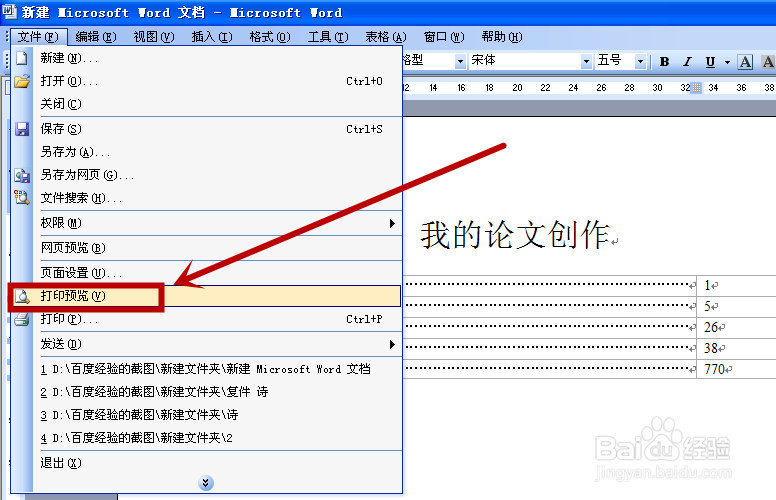Choose 网页预览 from the File menu
This screenshot has width=776, height=500.
(x=206, y=248)
